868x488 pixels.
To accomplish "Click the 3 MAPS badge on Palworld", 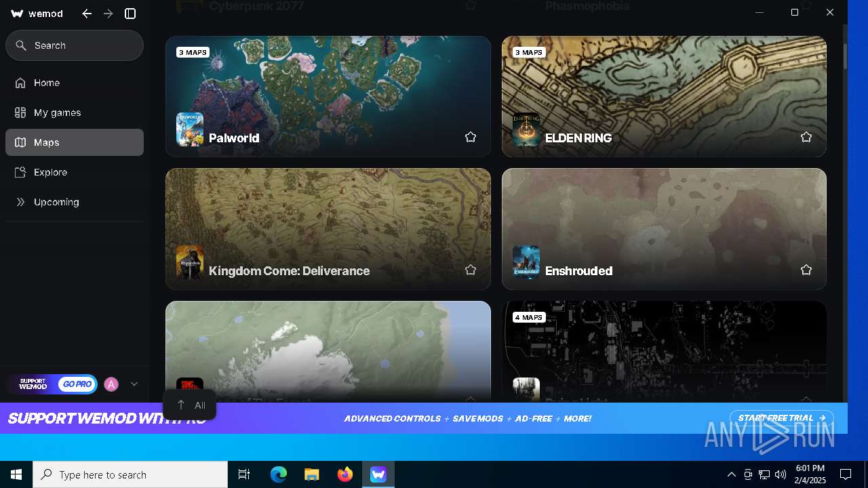I will tap(193, 52).
